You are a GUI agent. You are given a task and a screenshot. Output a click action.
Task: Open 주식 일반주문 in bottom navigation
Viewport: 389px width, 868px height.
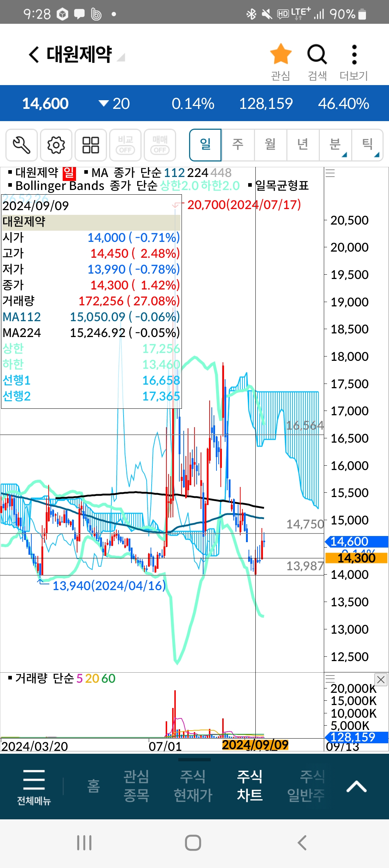pyautogui.click(x=306, y=786)
